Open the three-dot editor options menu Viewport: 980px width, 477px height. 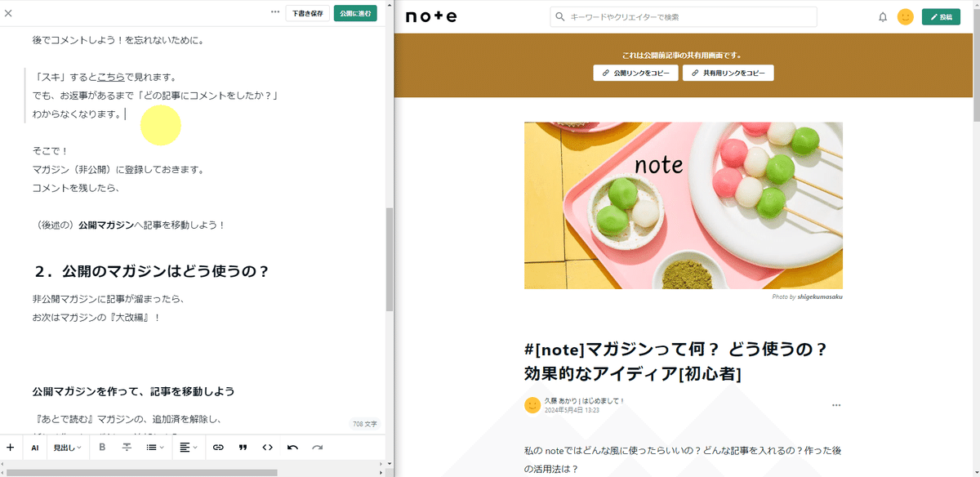tap(275, 12)
